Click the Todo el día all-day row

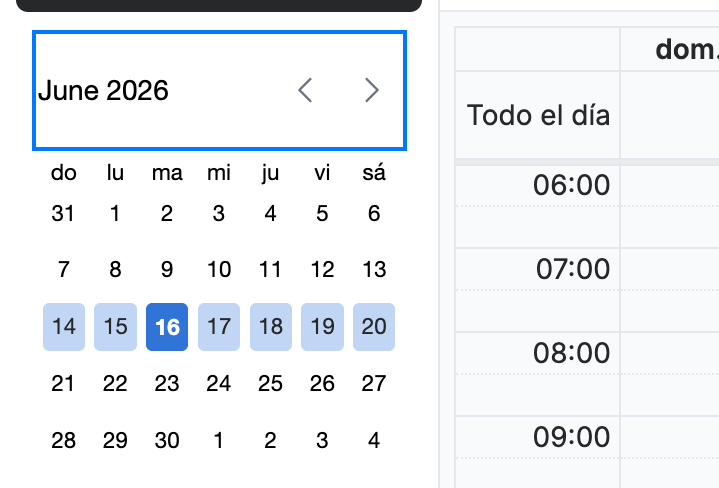pos(587,115)
